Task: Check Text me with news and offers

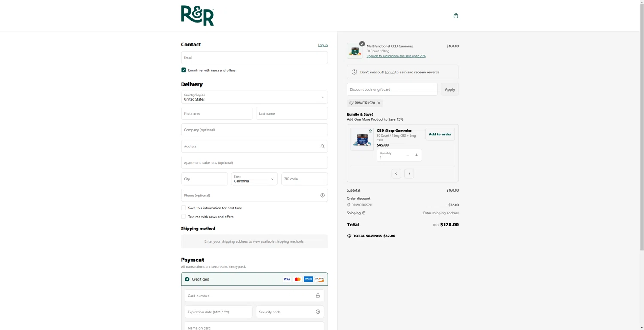Action: [183, 217]
